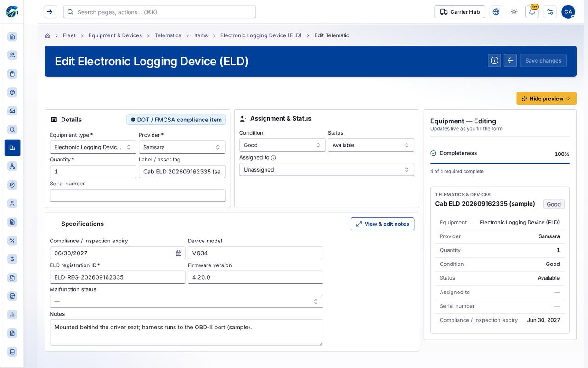Viewport: 588px width, 368px height.
Task: Open the package box icon in the sidebar
Action: [x=12, y=92]
